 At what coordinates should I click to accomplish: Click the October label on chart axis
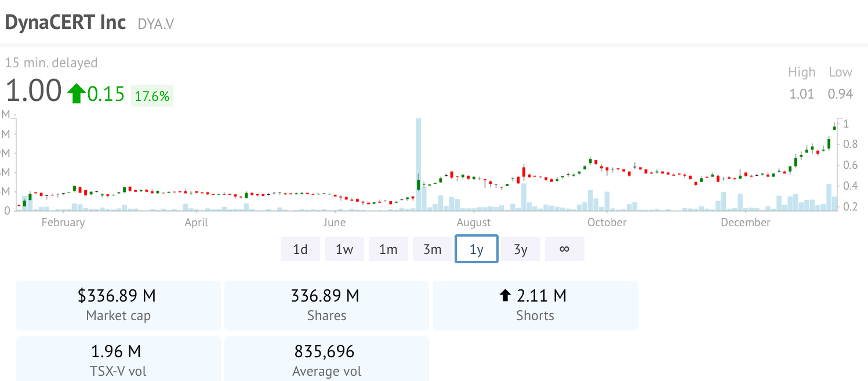606,223
